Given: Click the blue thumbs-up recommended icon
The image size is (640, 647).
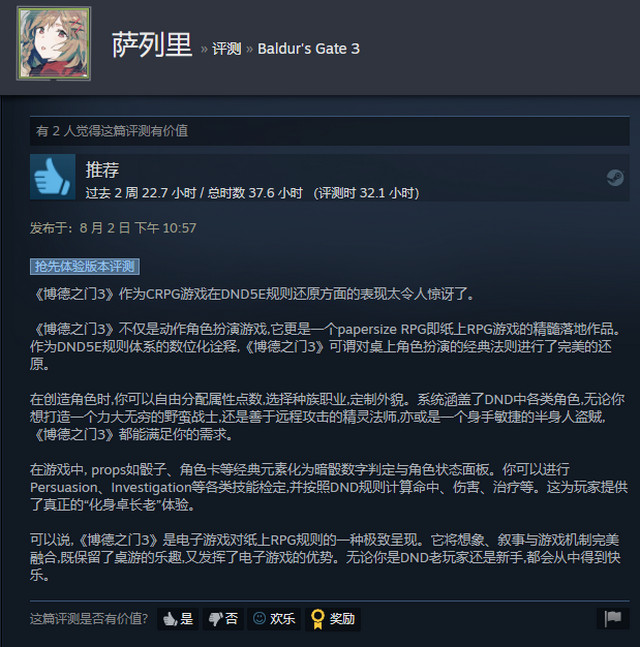Looking at the screenshot, I should click(x=53, y=177).
